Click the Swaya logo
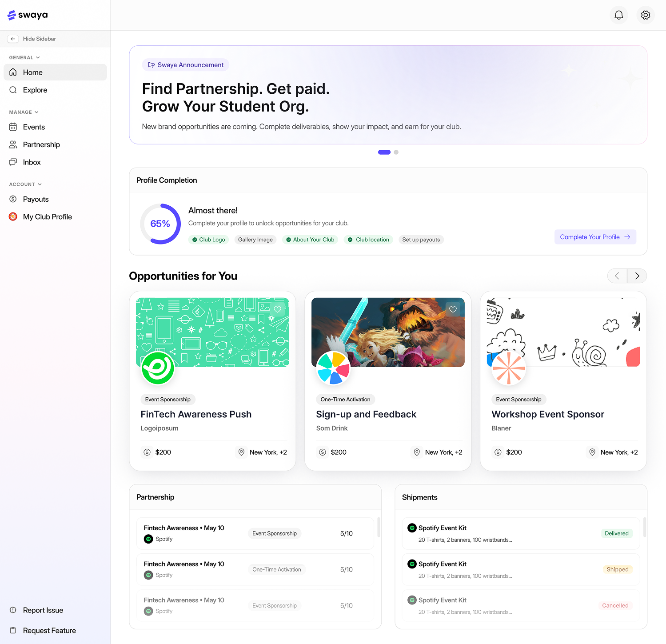The image size is (666, 644). [x=28, y=15]
